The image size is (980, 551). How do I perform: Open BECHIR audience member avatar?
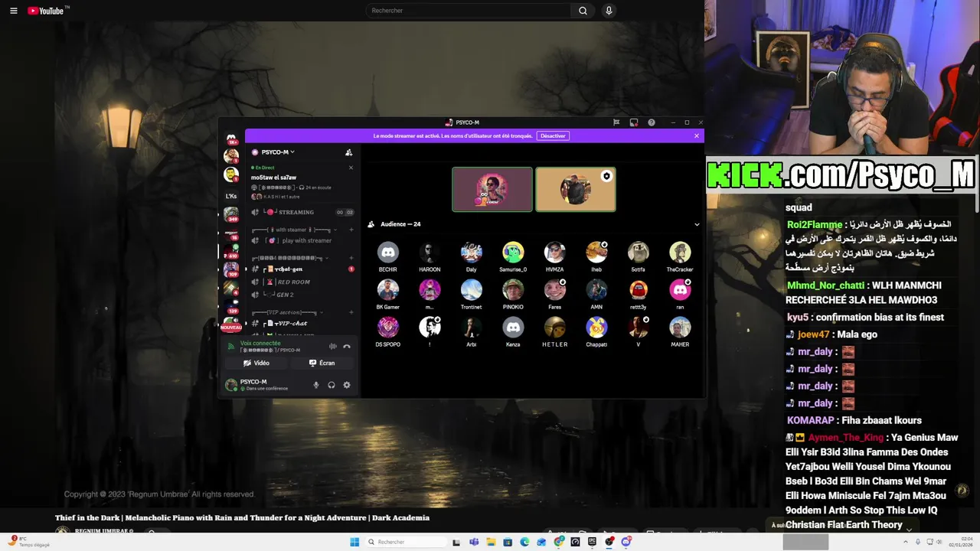pos(388,252)
